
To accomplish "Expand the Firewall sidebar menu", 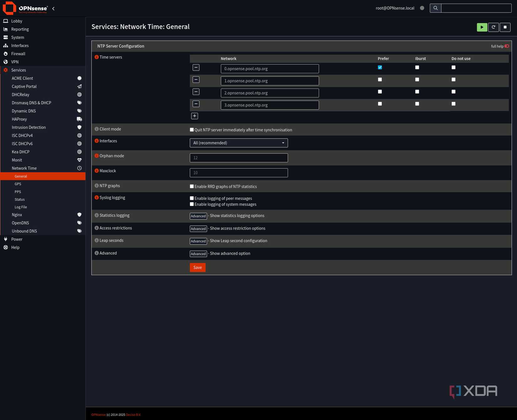I will pyautogui.click(x=18, y=54).
